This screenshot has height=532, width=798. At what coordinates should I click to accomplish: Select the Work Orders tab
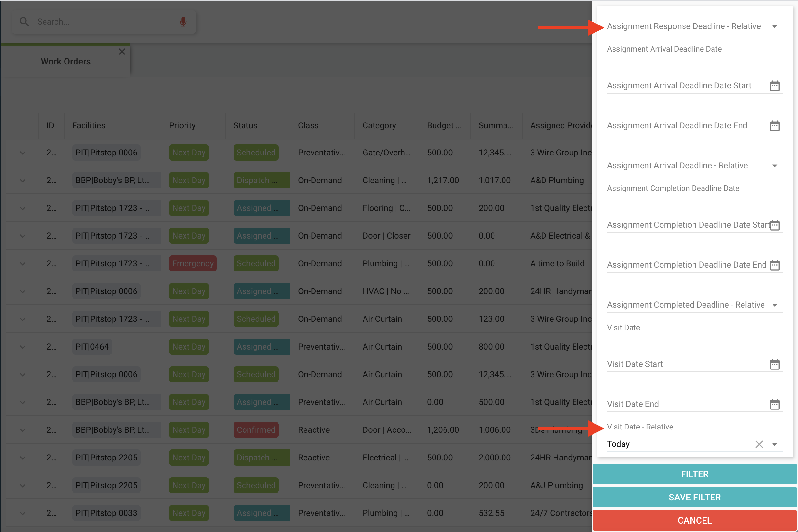[x=65, y=61]
